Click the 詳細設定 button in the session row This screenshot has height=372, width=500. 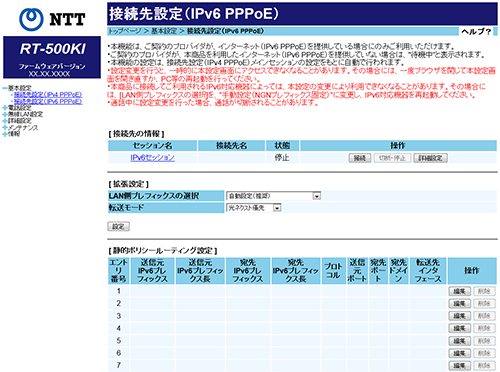[x=430, y=158]
